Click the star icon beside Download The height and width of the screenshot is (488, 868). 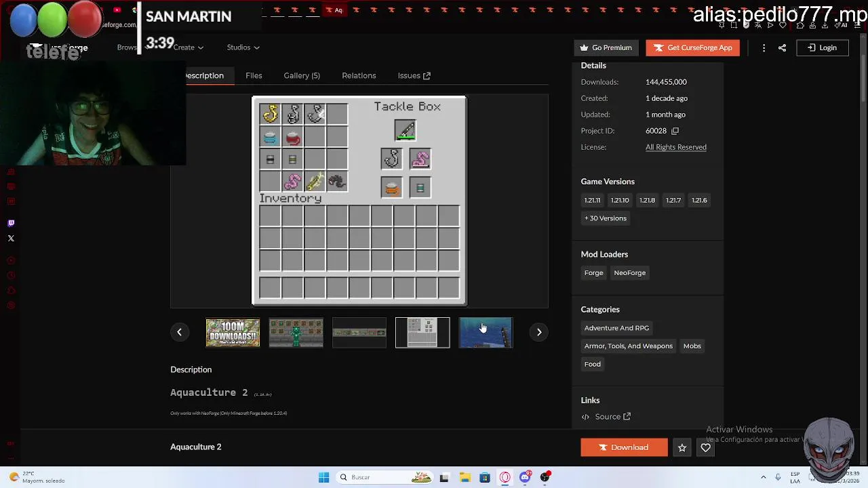tap(682, 447)
